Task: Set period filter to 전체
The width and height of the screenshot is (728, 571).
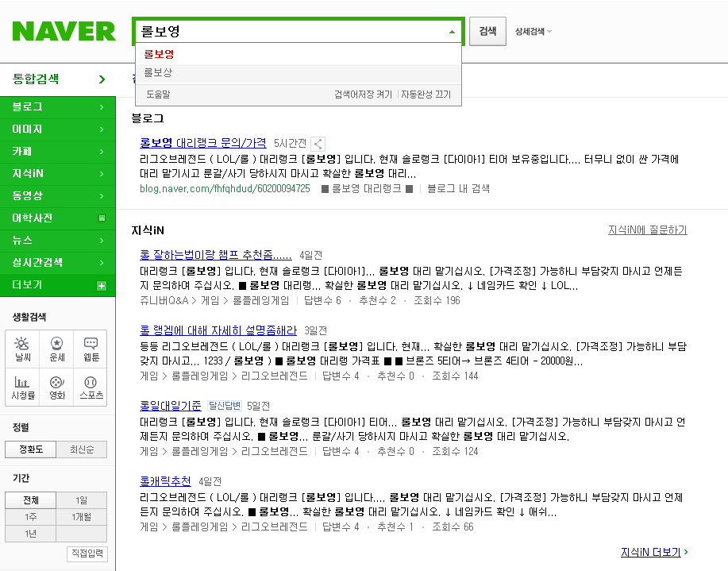Action: pyautogui.click(x=31, y=500)
